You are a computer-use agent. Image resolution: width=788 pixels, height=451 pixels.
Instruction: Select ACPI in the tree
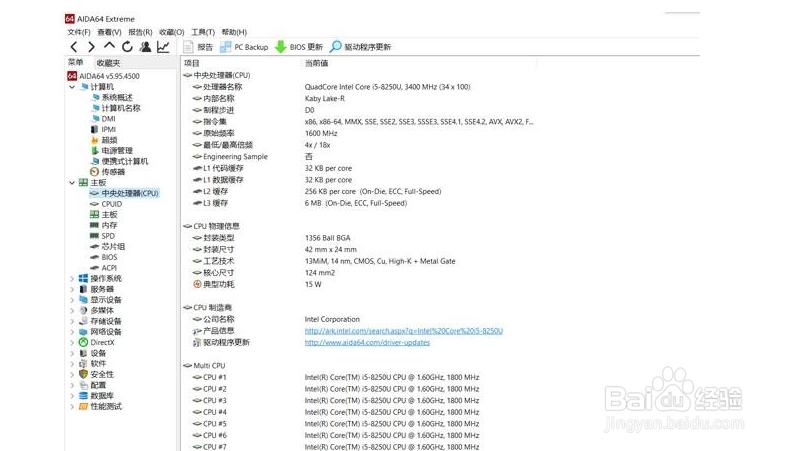[104, 268]
